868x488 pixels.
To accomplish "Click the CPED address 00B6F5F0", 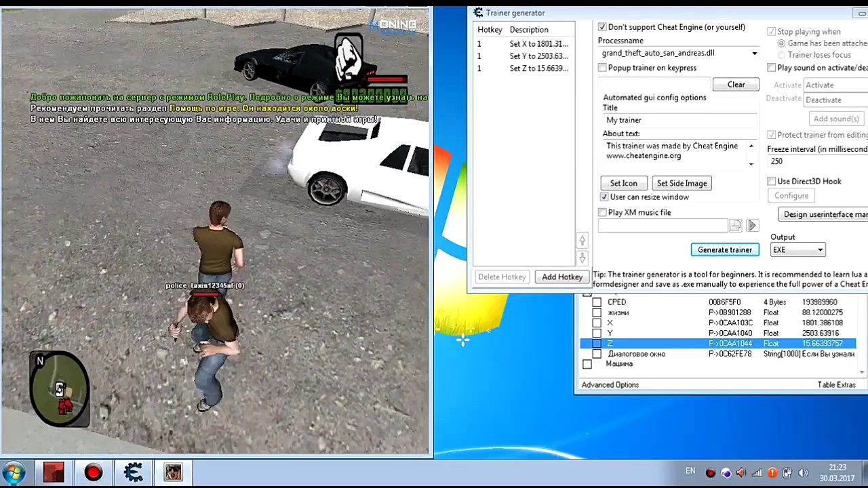I will (725, 302).
